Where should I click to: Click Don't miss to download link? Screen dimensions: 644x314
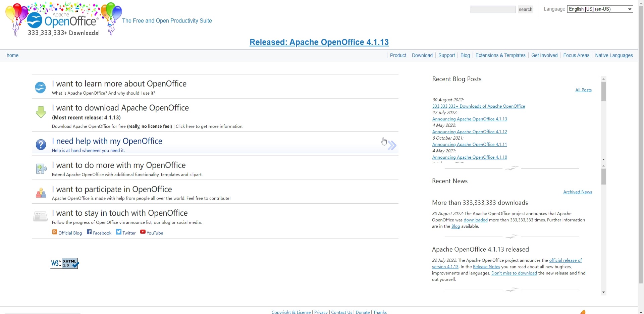coord(514,273)
